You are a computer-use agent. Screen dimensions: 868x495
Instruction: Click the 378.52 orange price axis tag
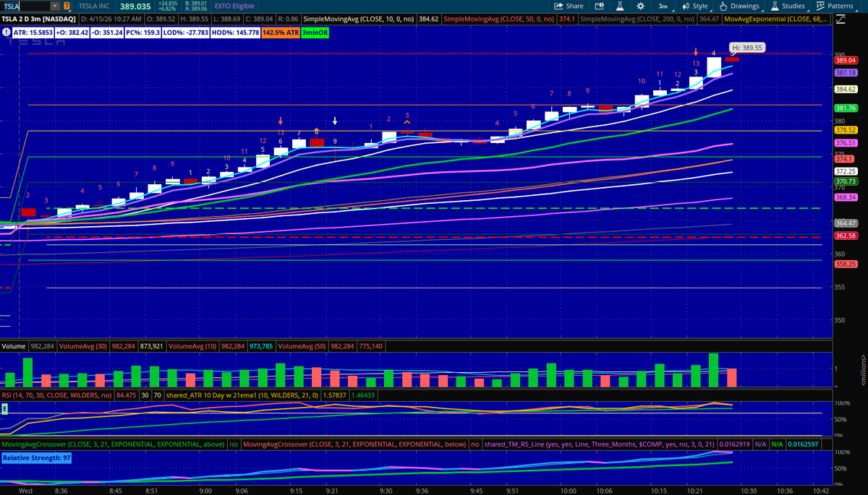[x=846, y=129]
